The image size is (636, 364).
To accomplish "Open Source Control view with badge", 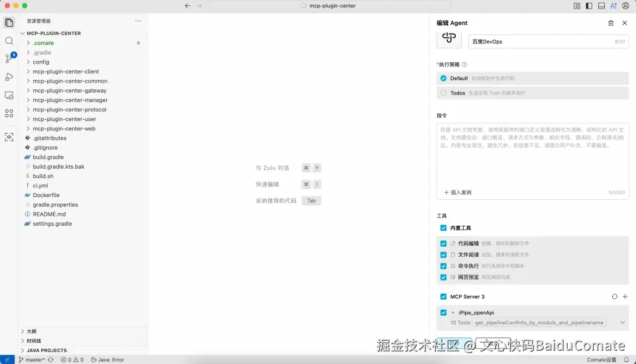I will pyautogui.click(x=9, y=58).
